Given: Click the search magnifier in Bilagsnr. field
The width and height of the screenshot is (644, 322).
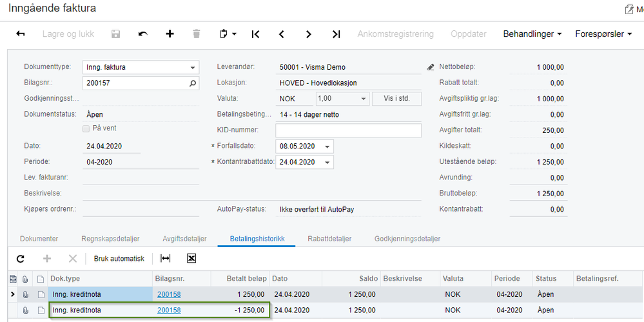Looking at the screenshot, I should [193, 83].
